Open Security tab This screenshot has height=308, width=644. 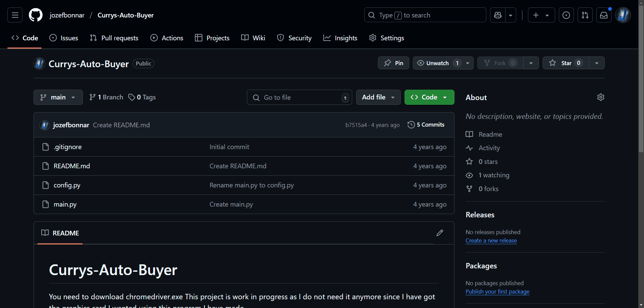pos(294,38)
